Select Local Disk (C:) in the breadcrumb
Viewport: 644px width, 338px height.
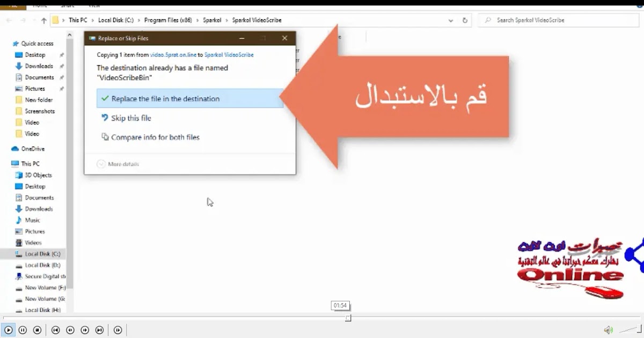(116, 20)
